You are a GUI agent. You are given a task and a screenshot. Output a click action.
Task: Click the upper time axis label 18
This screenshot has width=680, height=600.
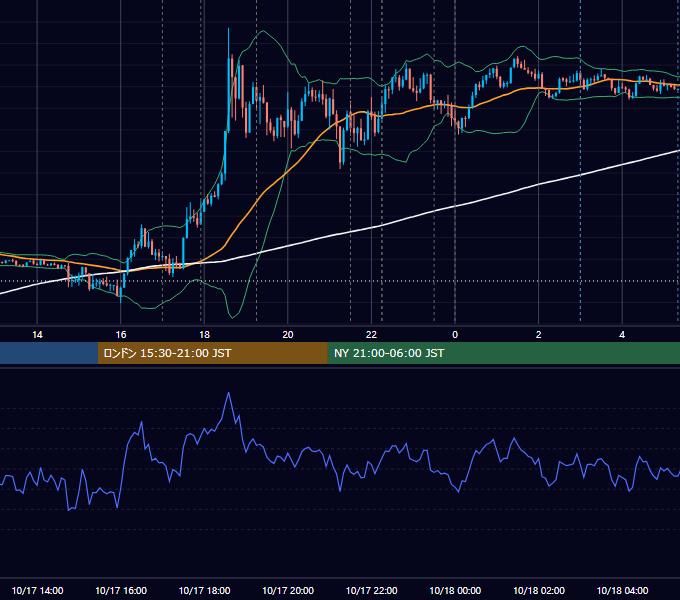tap(204, 335)
